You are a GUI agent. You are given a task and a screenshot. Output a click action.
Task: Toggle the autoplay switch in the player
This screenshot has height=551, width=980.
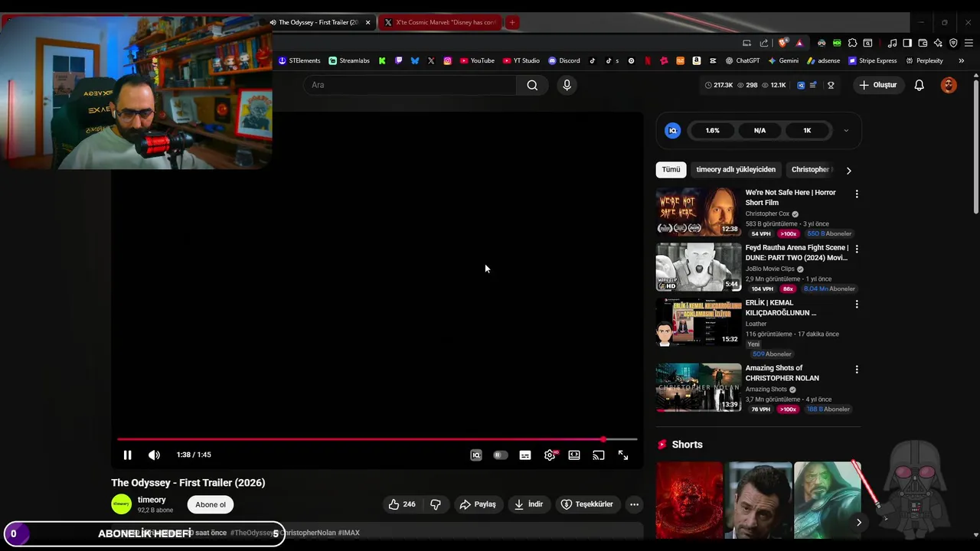(x=501, y=455)
